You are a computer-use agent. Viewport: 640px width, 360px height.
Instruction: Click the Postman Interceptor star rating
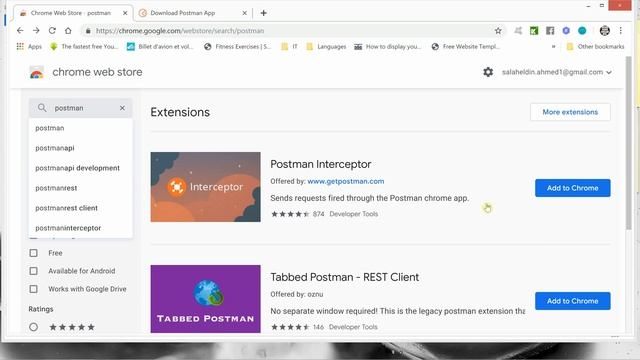[290, 214]
